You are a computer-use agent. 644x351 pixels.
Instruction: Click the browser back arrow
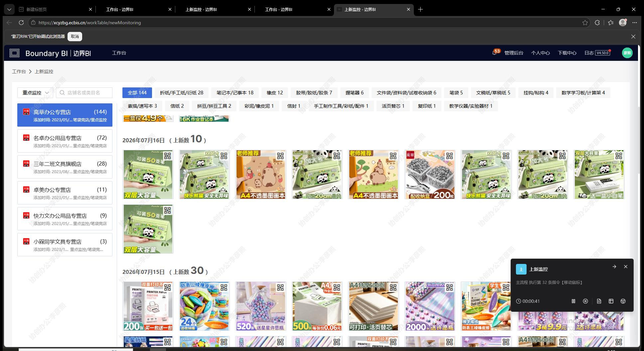point(9,23)
